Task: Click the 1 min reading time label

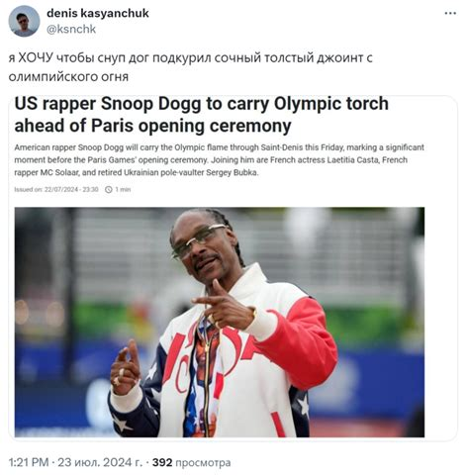Action: coord(123,190)
